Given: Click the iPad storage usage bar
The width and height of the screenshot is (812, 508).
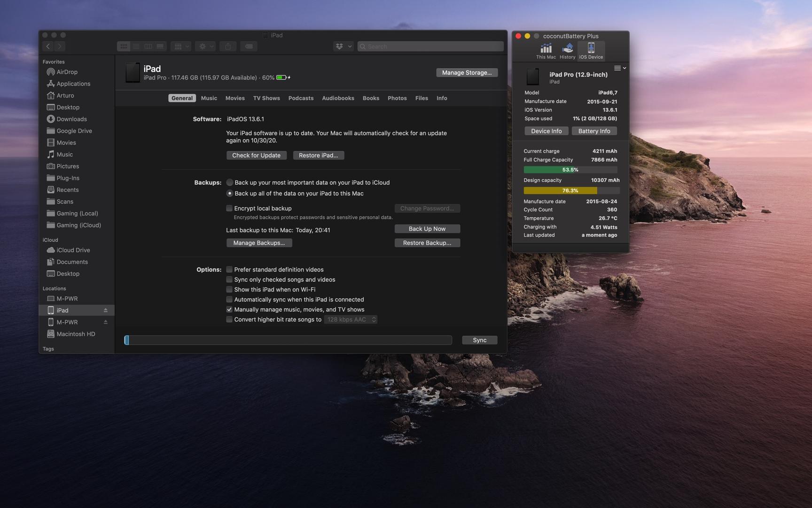Looking at the screenshot, I should pyautogui.click(x=288, y=340).
